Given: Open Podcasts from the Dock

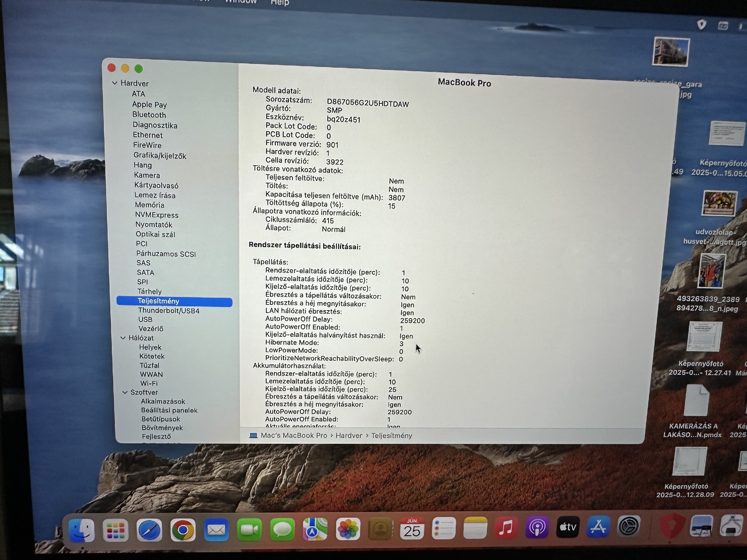Looking at the screenshot, I should pos(537,527).
